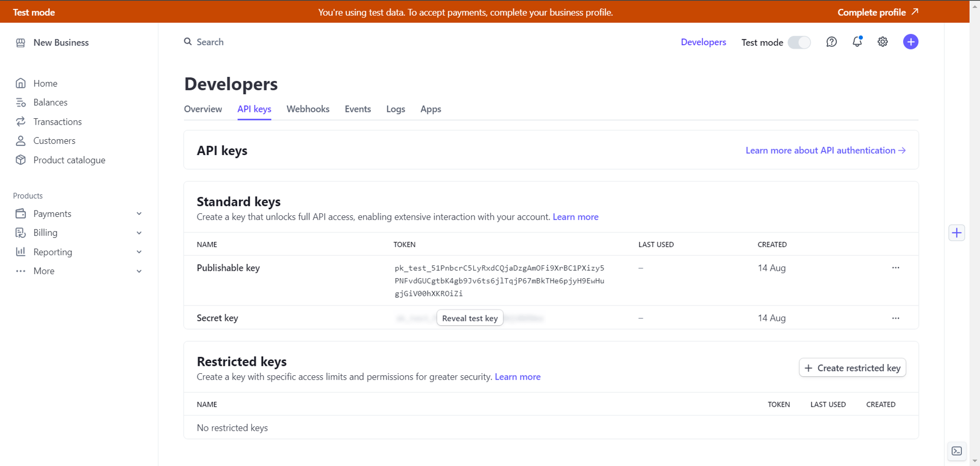Open Balances from the sidebar icon
Viewport: 980px width, 466px height.
(x=21, y=102)
